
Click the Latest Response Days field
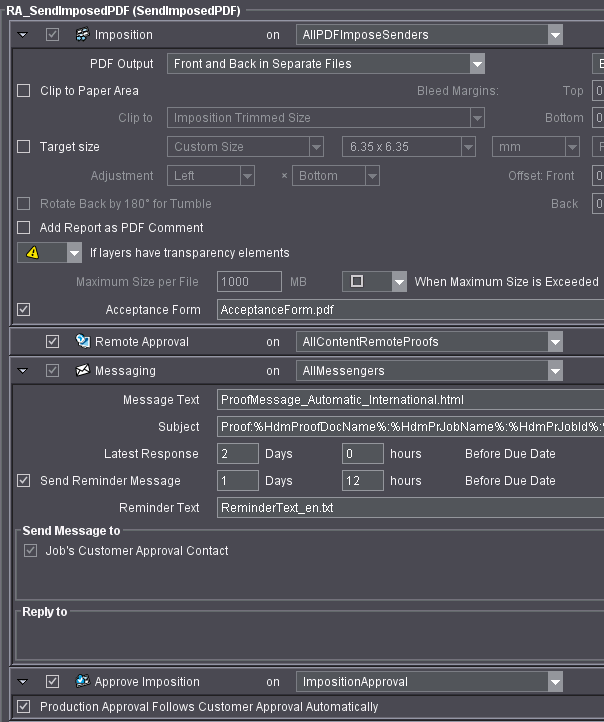pos(237,454)
